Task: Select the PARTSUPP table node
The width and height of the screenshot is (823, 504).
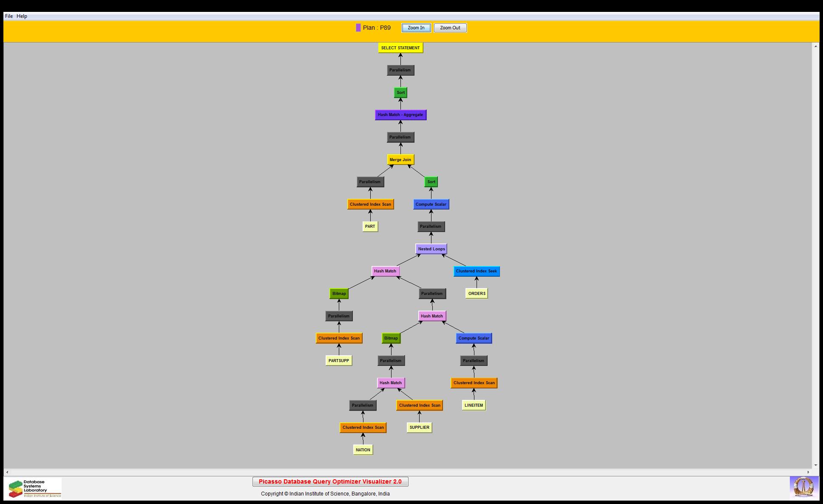Action: click(x=338, y=361)
